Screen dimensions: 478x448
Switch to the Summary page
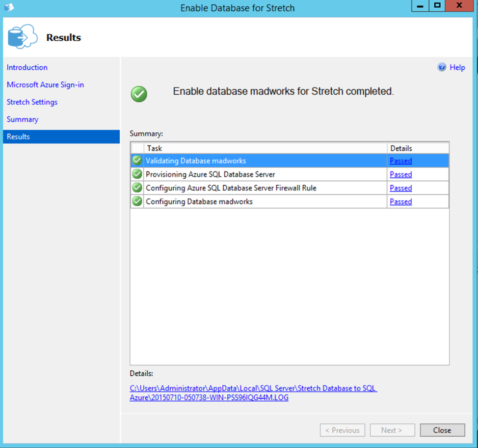pos(23,119)
